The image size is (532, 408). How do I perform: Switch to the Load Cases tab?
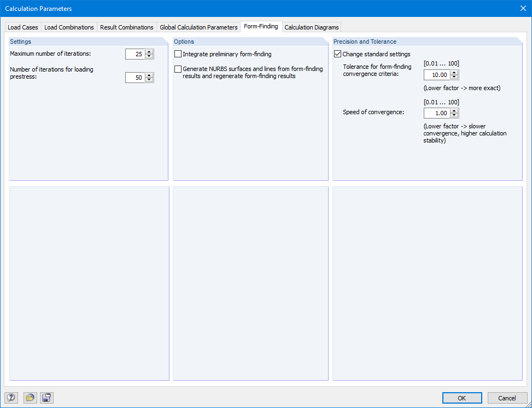(x=22, y=27)
